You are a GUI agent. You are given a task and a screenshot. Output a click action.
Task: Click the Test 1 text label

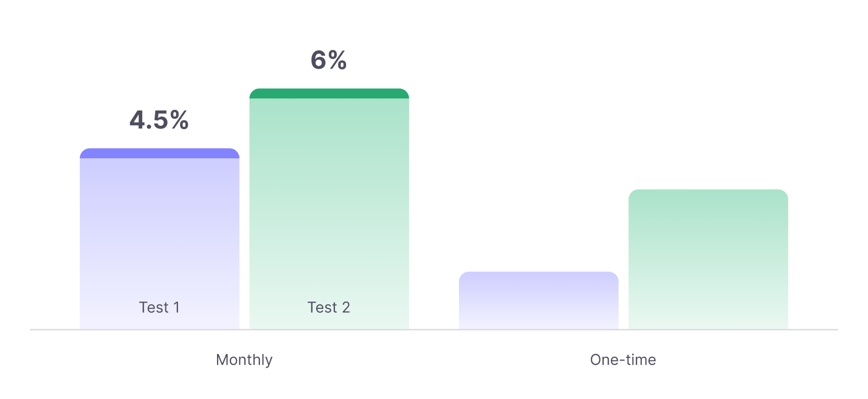(x=159, y=307)
